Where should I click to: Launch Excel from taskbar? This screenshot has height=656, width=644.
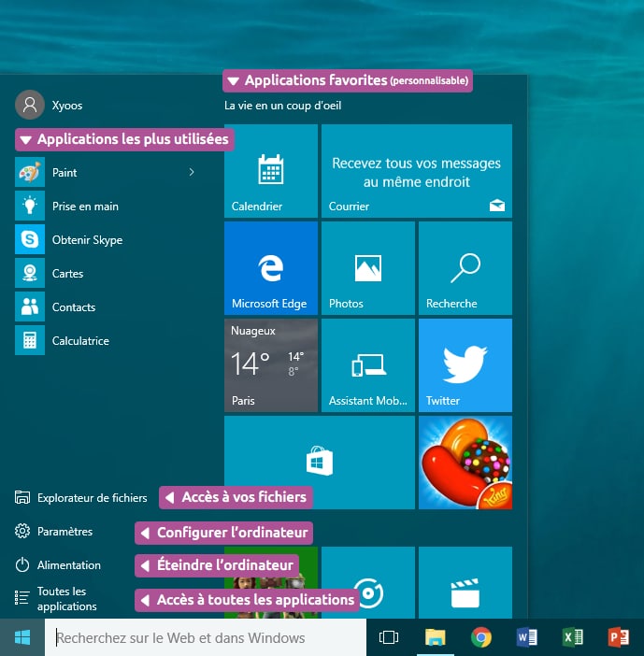pyautogui.click(x=572, y=637)
